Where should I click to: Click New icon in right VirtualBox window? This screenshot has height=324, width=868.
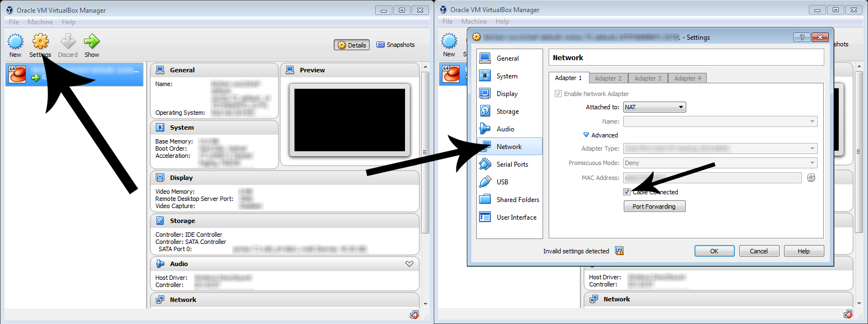449,41
